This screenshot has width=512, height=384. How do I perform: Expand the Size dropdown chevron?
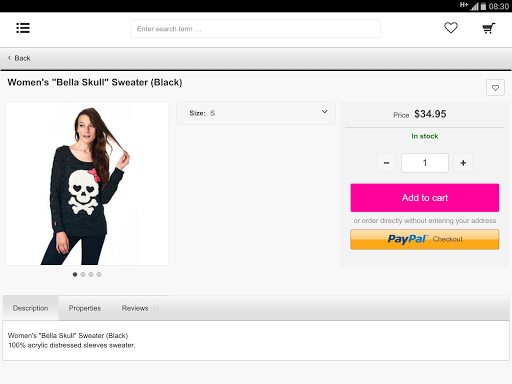pos(324,112)
